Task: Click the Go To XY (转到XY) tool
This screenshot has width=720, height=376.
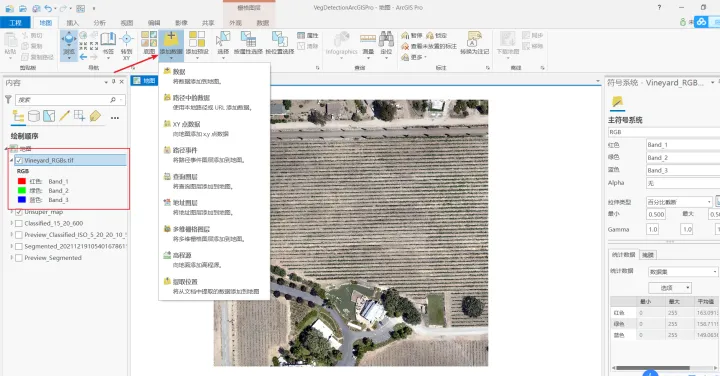Action: pos(126,45)
